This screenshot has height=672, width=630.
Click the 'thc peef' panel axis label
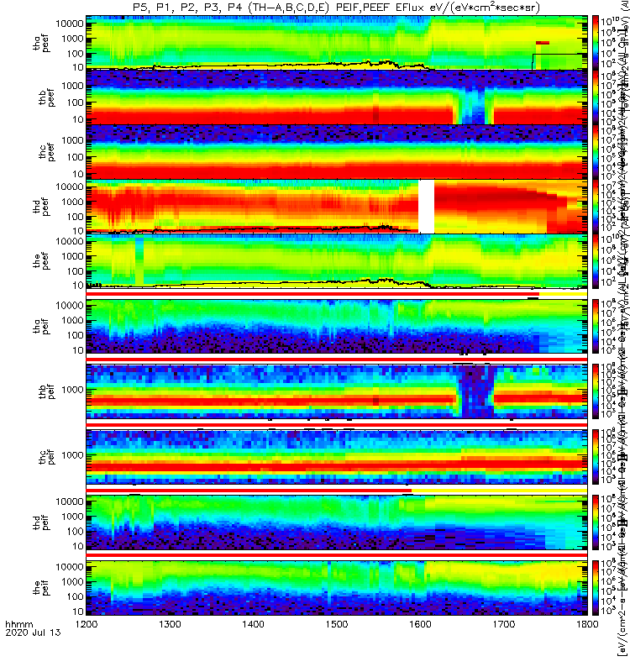point(46,152)
